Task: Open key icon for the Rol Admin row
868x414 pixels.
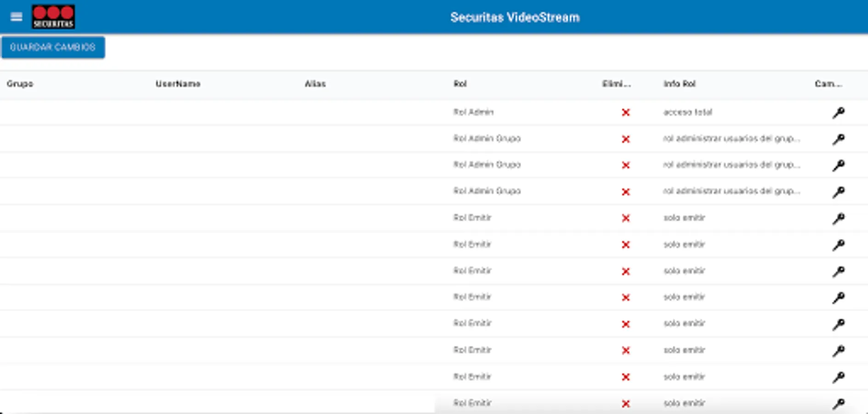Action: coord(838,112)
